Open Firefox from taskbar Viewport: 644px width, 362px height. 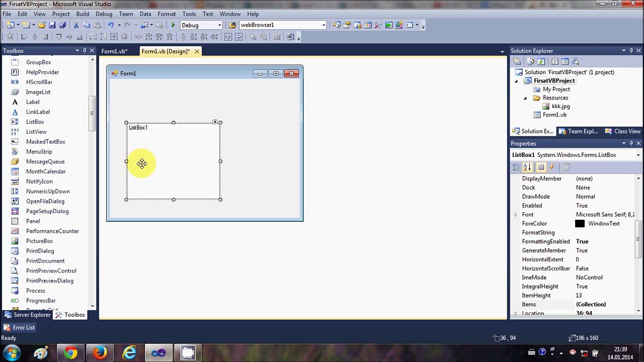pos(100,353)
